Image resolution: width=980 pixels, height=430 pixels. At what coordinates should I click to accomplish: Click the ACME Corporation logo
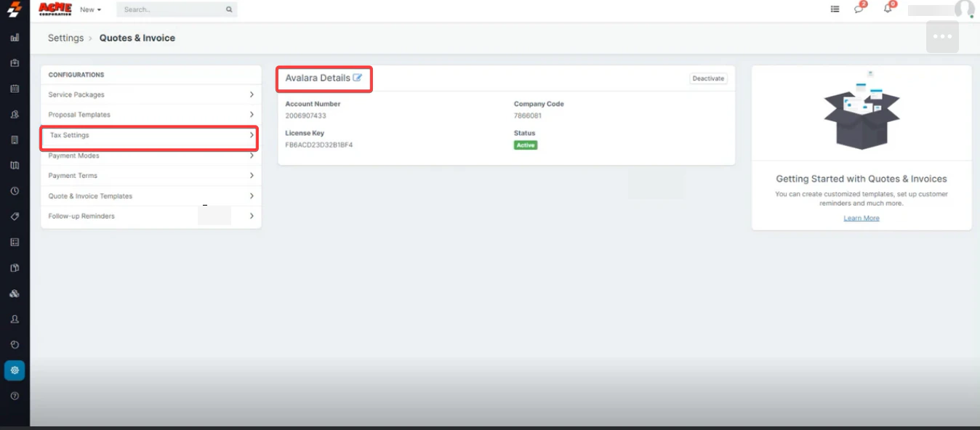(x=55, y=9)
